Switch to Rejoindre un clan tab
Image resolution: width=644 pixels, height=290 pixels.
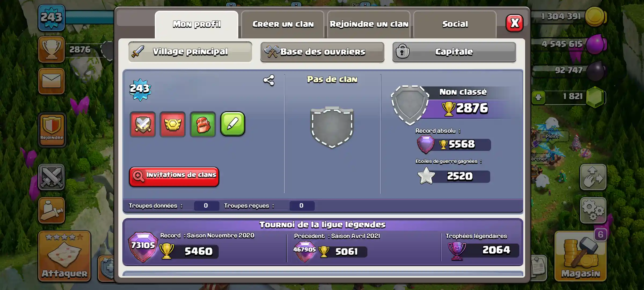[369, 24]
